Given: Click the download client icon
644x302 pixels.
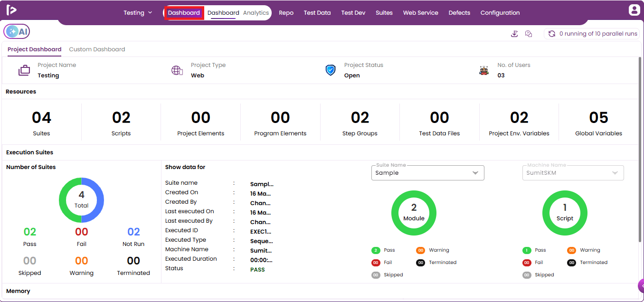Looking at the screenshot, I should [514, 34].
